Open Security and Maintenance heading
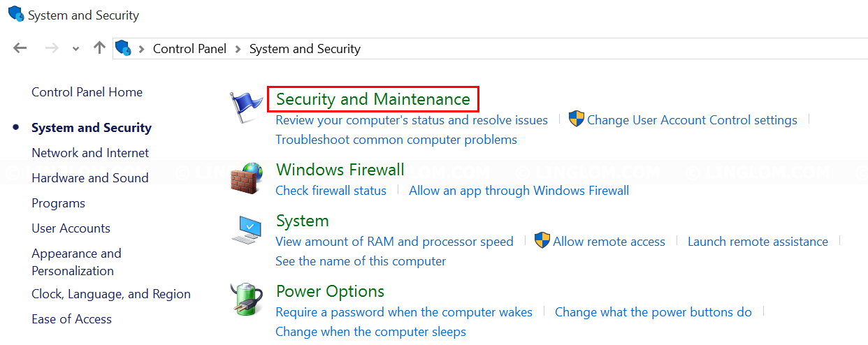This screenshot has width=868, height=345. coord(373,99)
